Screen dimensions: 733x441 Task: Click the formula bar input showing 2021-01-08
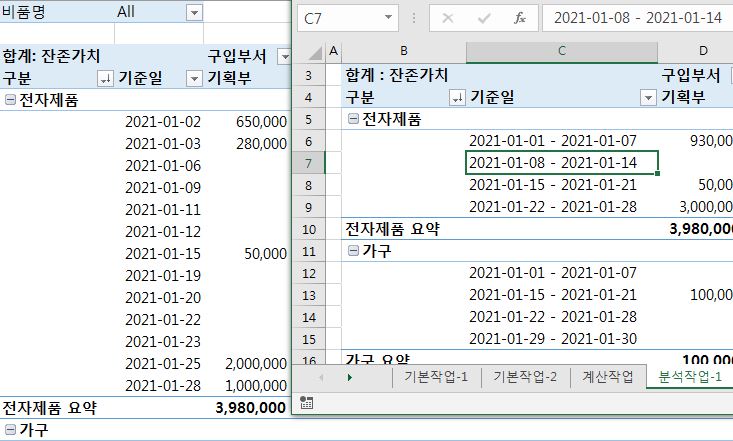636,18
